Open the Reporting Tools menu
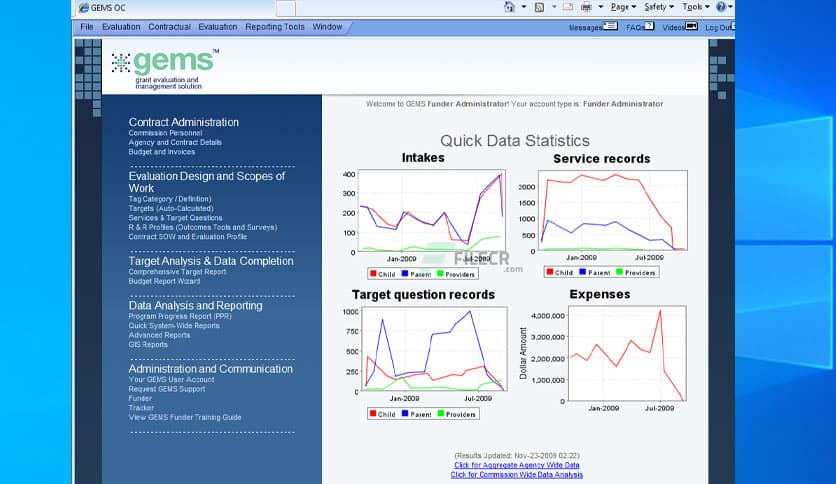Screen dimensions: 836x484 [274, 27]
